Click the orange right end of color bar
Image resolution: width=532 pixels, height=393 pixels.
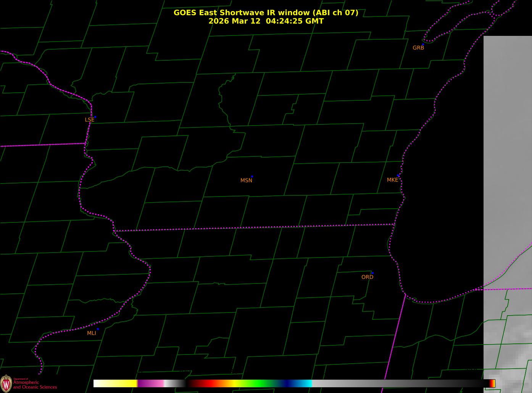493,383
